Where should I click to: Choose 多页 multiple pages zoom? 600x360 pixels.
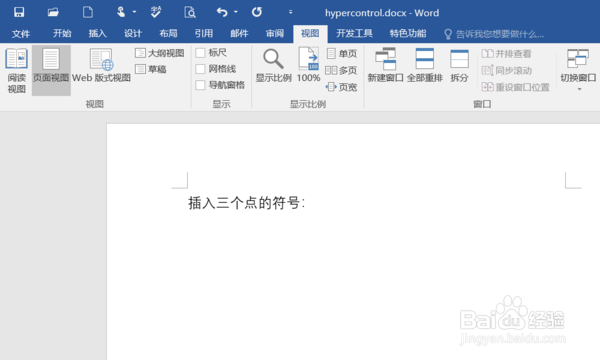[x=341, y=70]
